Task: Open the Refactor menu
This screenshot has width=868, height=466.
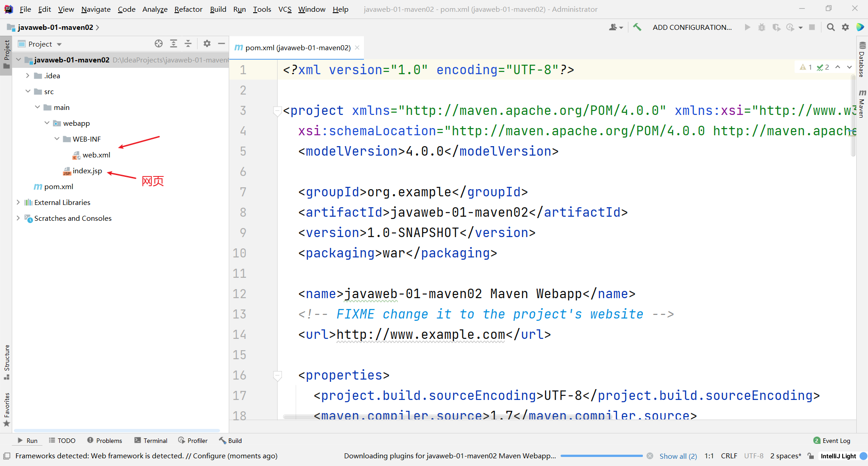Action: click(188, 9)
